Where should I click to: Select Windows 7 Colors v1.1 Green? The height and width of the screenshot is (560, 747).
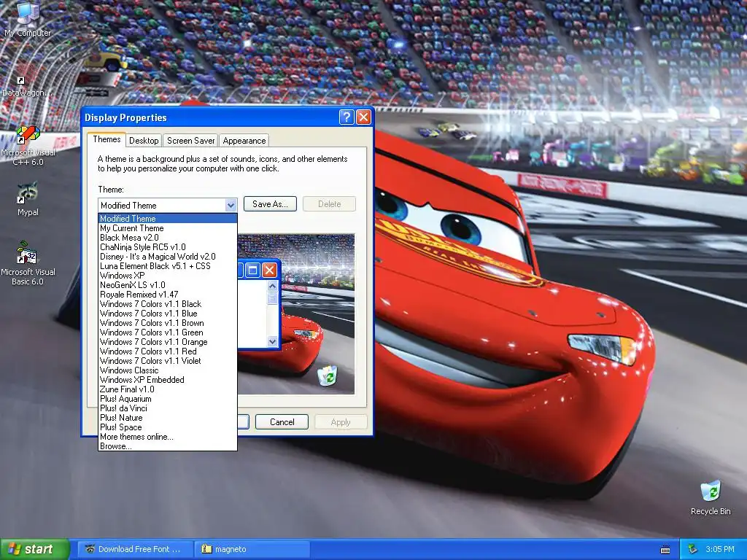168,332
